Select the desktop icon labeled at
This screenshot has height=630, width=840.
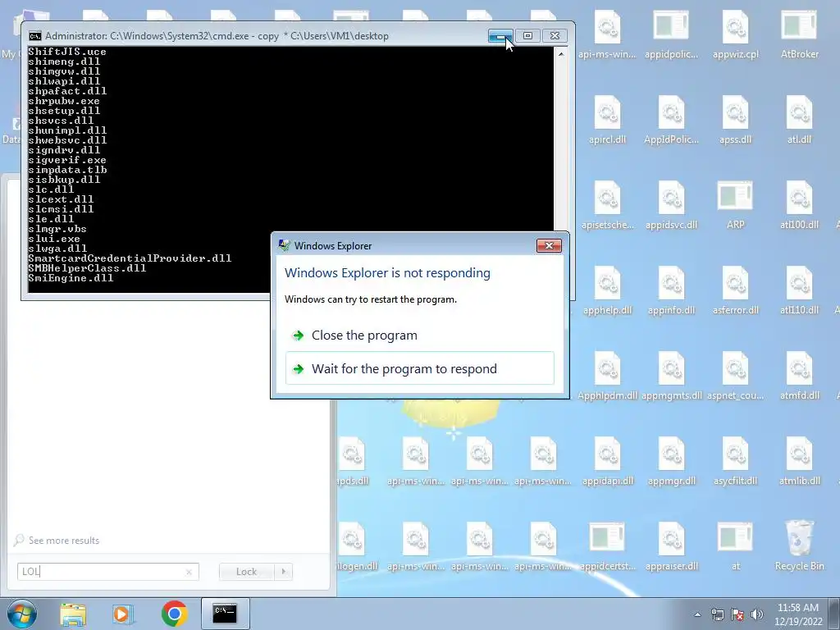click(735, 546)
